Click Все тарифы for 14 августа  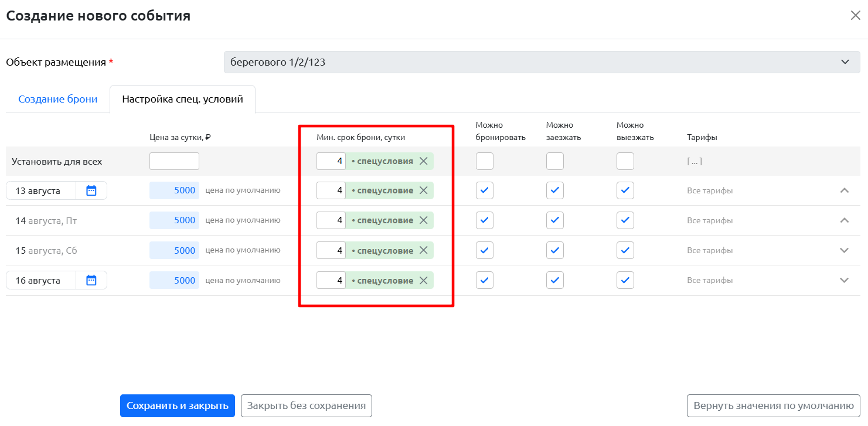click(x=710, y=220)
